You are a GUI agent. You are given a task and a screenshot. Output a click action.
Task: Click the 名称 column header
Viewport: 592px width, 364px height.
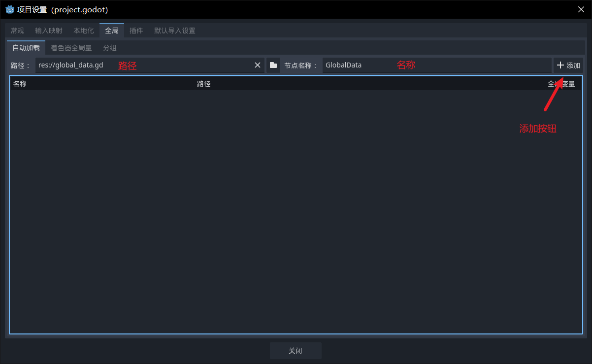click(20, 84)
